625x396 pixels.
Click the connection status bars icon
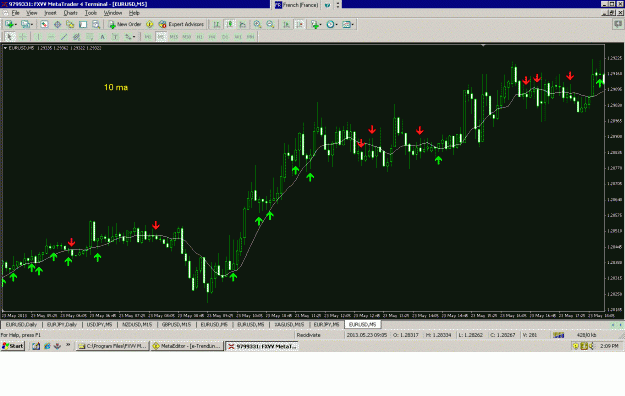(559, 335)
